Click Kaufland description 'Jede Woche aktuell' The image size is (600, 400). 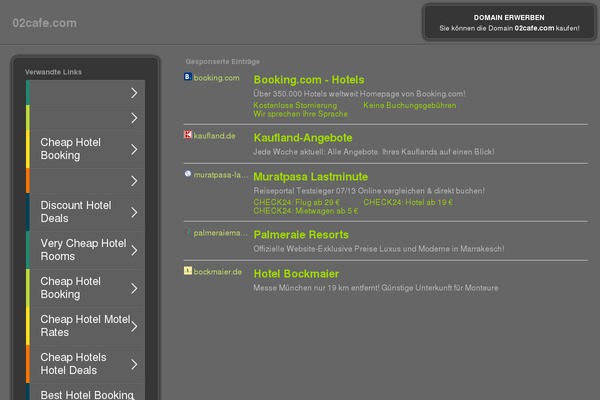373,152
